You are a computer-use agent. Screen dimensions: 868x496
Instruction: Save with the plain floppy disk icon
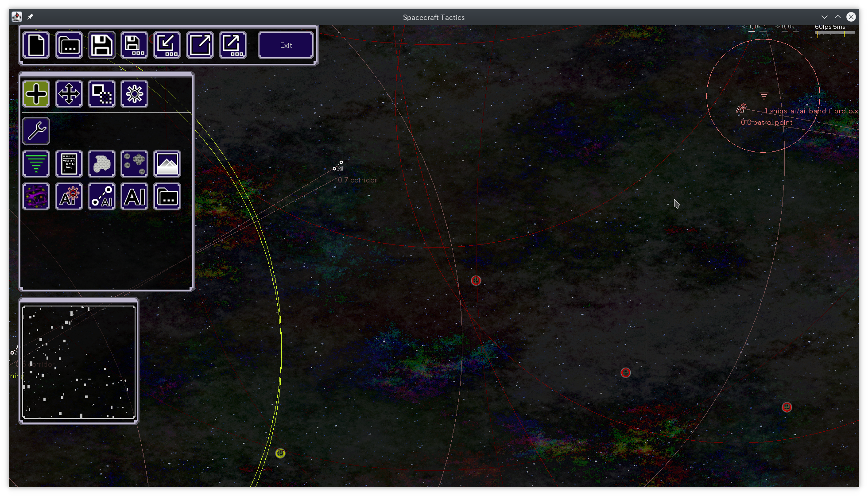tap(102, 45)
